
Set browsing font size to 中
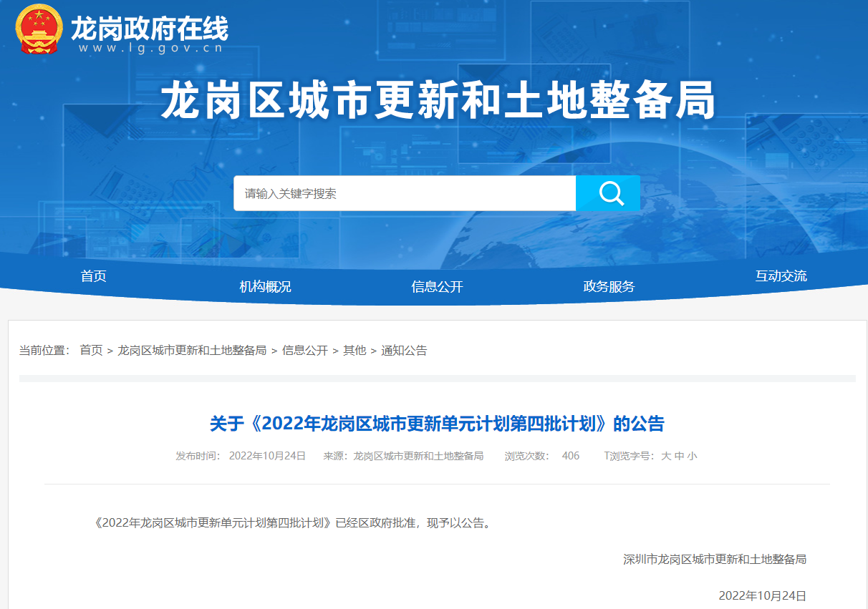point(679,456)
